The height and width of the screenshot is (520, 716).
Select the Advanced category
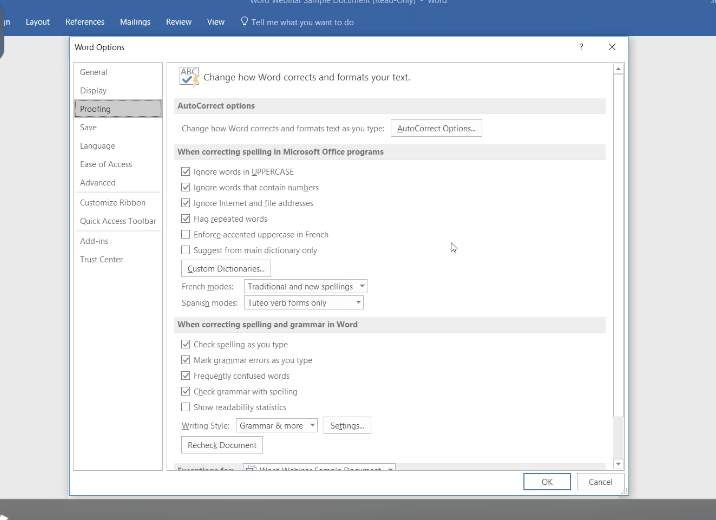point(118,183)
